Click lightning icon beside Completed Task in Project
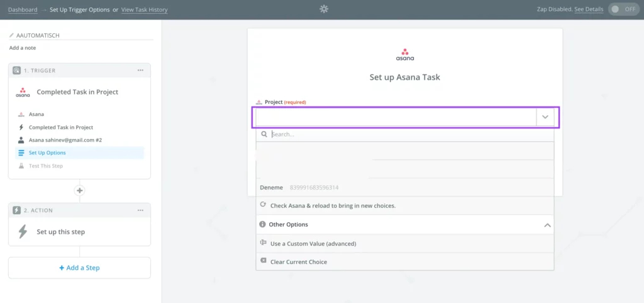Screen dimensions: 644x303 coord(21,127)
